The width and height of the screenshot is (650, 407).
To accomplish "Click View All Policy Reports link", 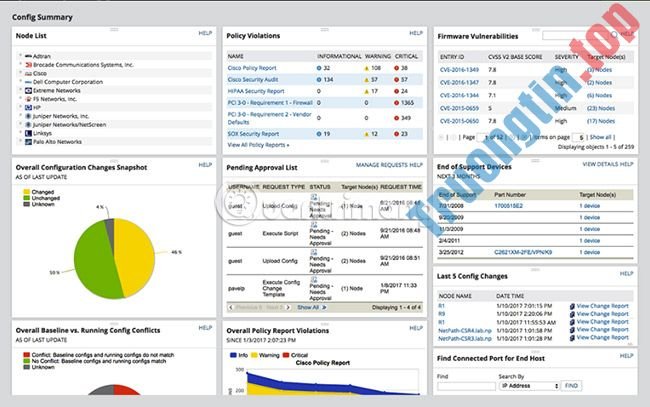I will (259, 144).
